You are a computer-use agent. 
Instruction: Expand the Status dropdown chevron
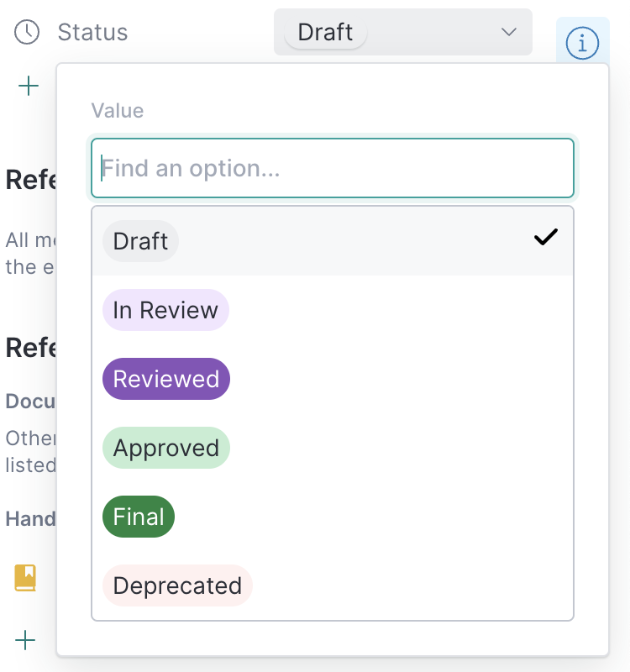click(x=508, y=32)
